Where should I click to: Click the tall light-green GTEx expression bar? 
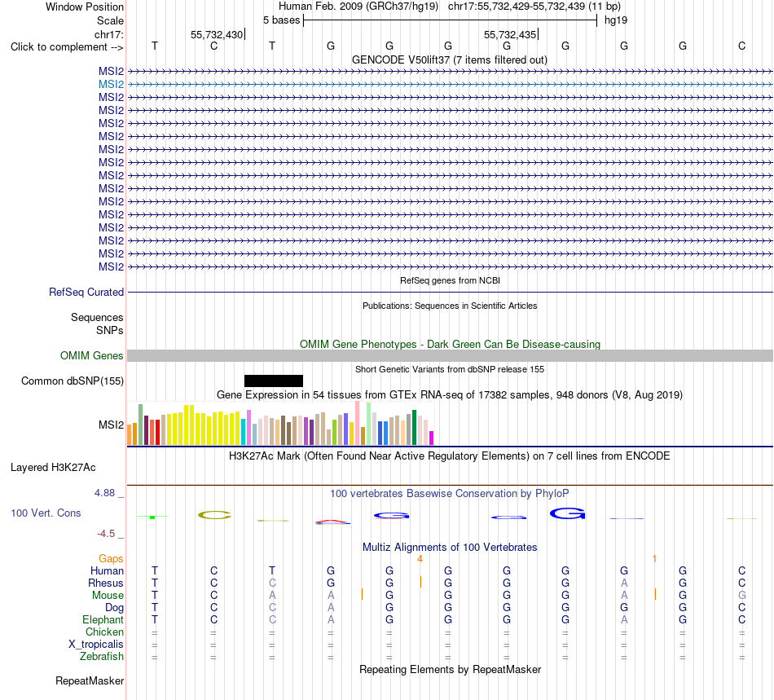pos(369,424)
